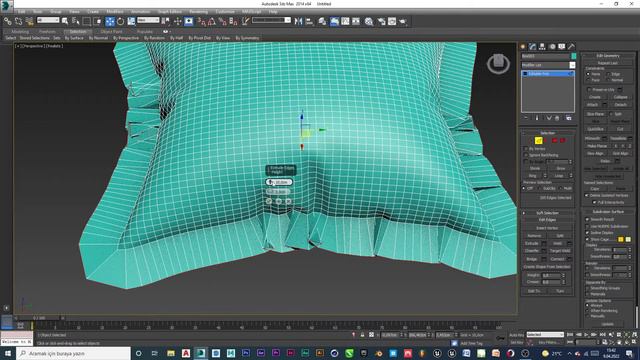Choose Rectangular Selection Region tool

tap(87, 21)
